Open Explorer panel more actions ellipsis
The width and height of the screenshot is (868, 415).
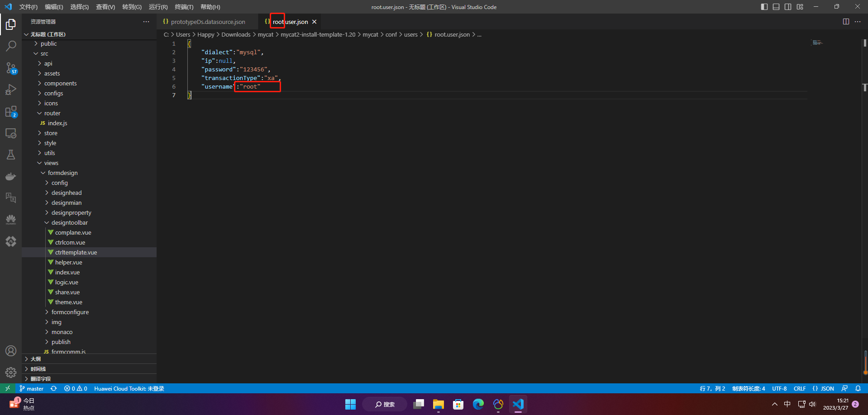coord(146,22)
